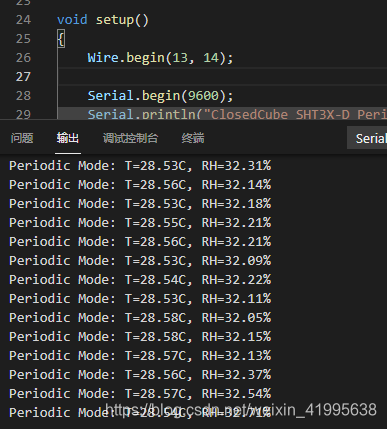Click the 'Serial.begin(9600);' statement
387x429 pixels.
(160, 96)
